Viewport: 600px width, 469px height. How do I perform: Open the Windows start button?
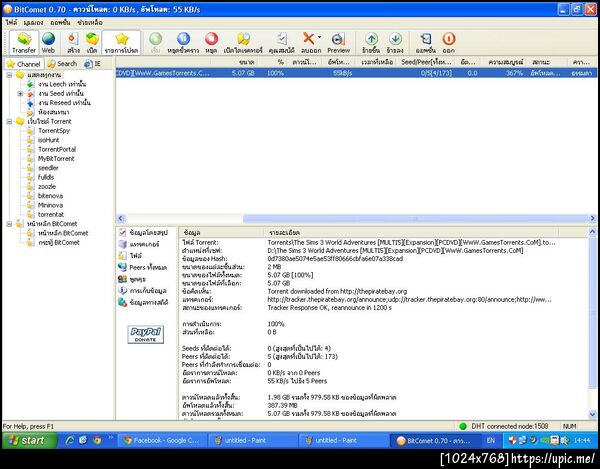[x=30, y=441]
